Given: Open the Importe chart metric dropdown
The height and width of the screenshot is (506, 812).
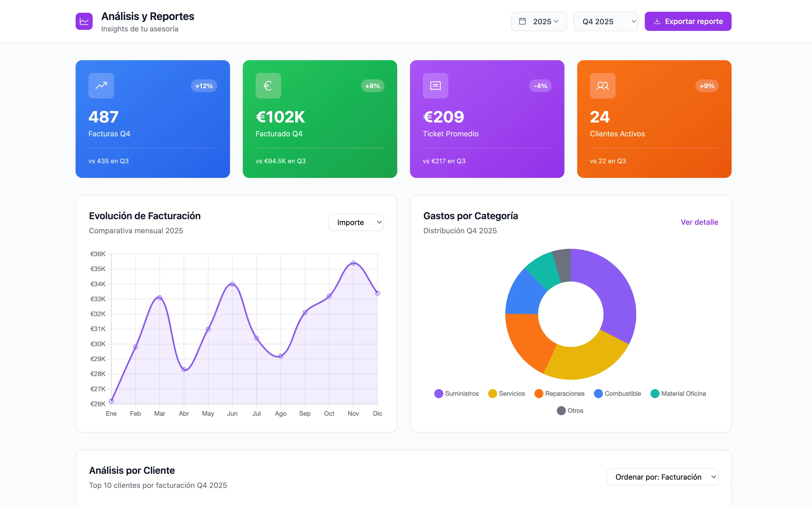Looking at the screenshot, I should 356,223.
